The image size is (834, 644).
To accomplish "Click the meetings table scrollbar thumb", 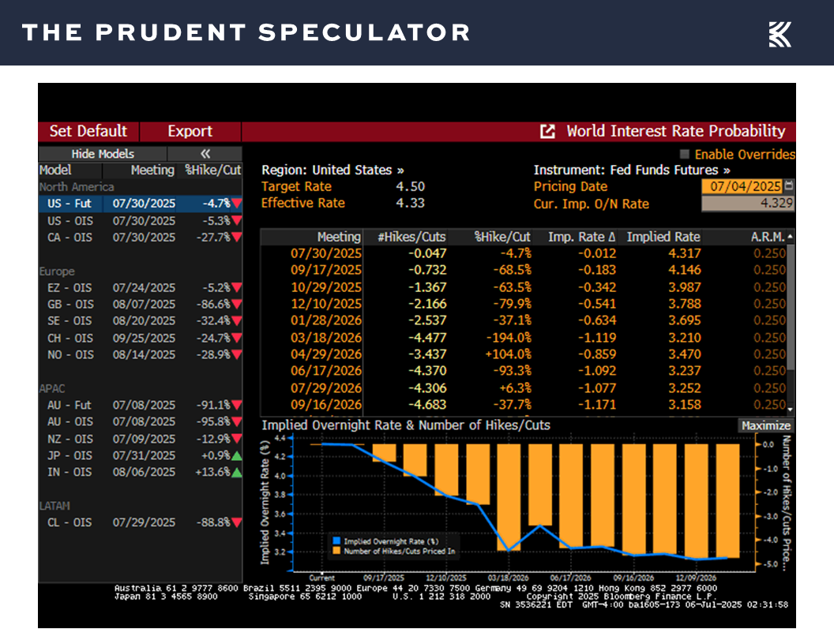I will coord(791,306).
